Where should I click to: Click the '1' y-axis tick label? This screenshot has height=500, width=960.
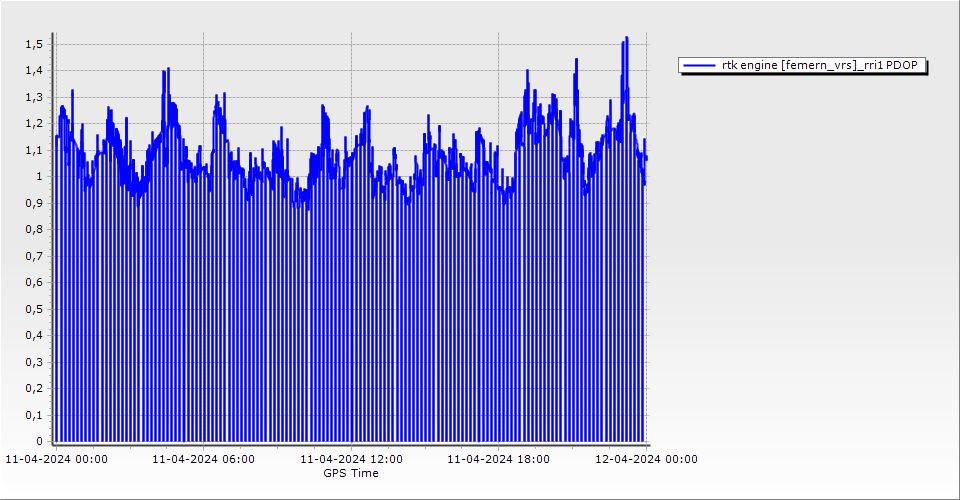point(40,177)
